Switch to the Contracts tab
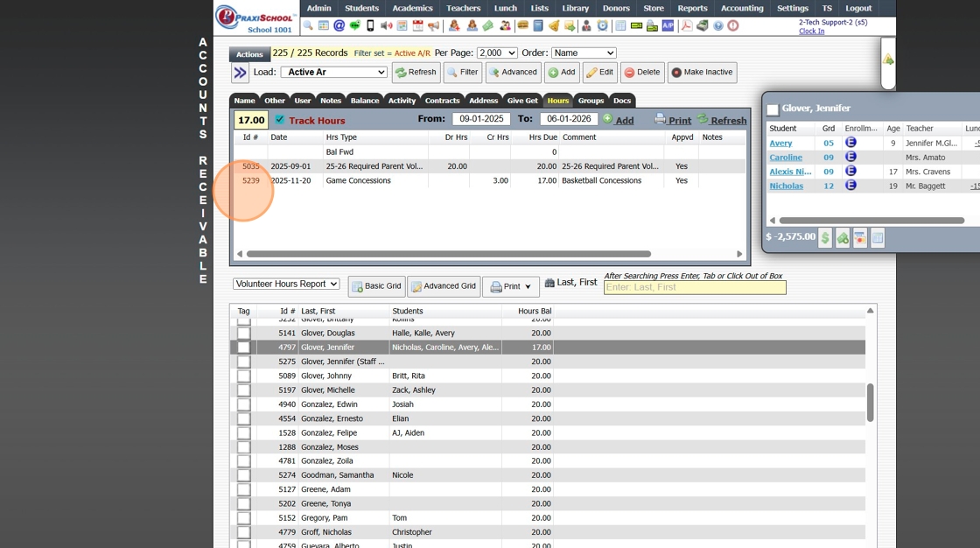The width and height of the screenshot is (980, 548). pos(442,100)
